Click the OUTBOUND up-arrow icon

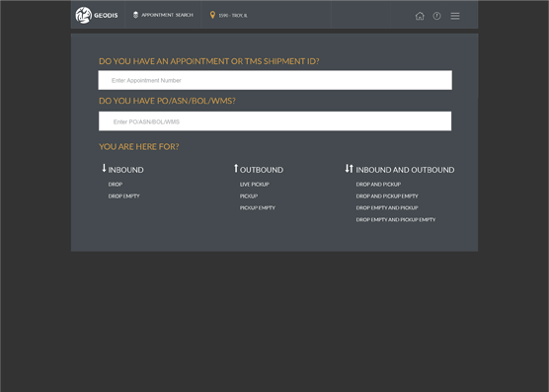tap(236, 168)
